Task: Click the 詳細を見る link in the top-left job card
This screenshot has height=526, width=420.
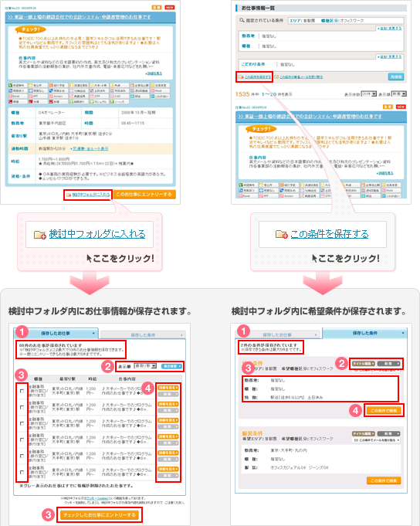Action: (x=154, y=73)
